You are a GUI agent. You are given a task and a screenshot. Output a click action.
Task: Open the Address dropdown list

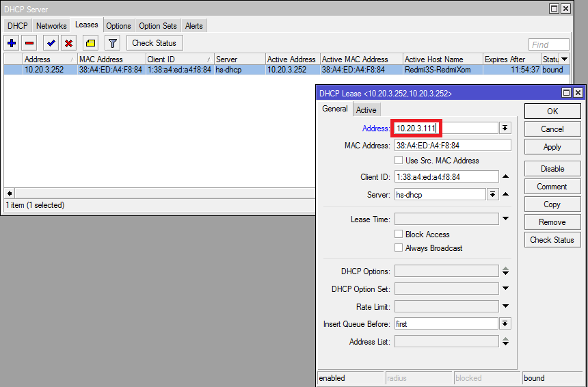(x=505, y=128)
